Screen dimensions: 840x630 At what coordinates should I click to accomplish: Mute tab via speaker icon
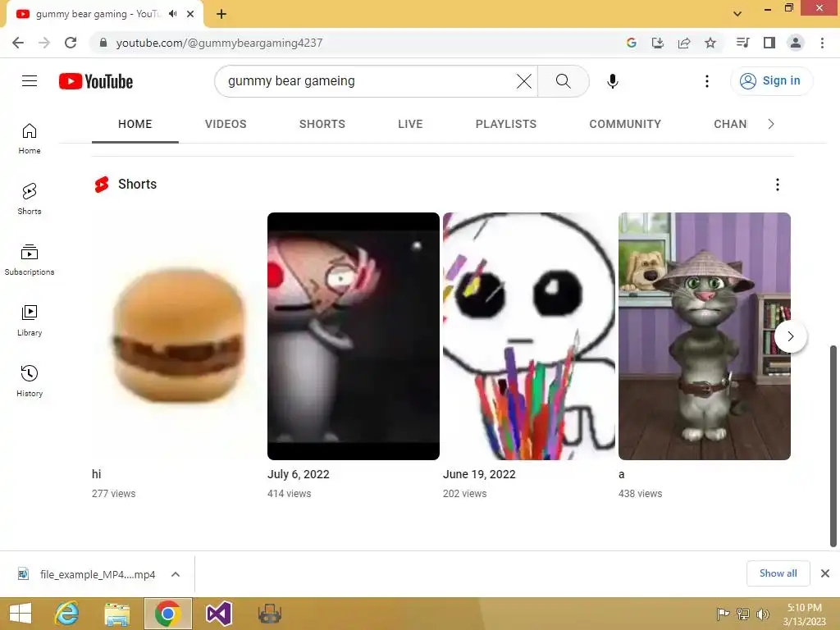tap(172, 14)
